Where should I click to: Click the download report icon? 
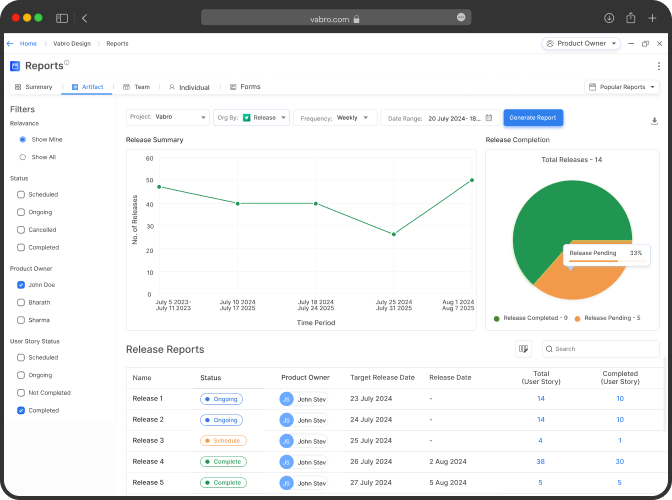654,120
